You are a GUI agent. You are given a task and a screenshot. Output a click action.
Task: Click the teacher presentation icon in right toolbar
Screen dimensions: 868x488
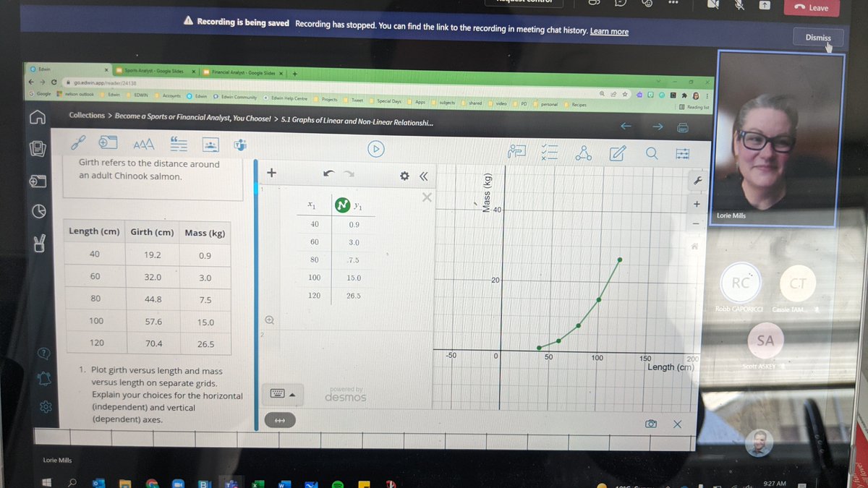(x=517, y=151)
